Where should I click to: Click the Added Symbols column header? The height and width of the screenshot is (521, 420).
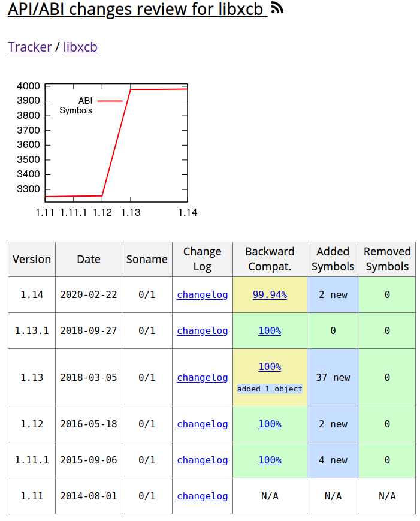(x=333, y=259)
